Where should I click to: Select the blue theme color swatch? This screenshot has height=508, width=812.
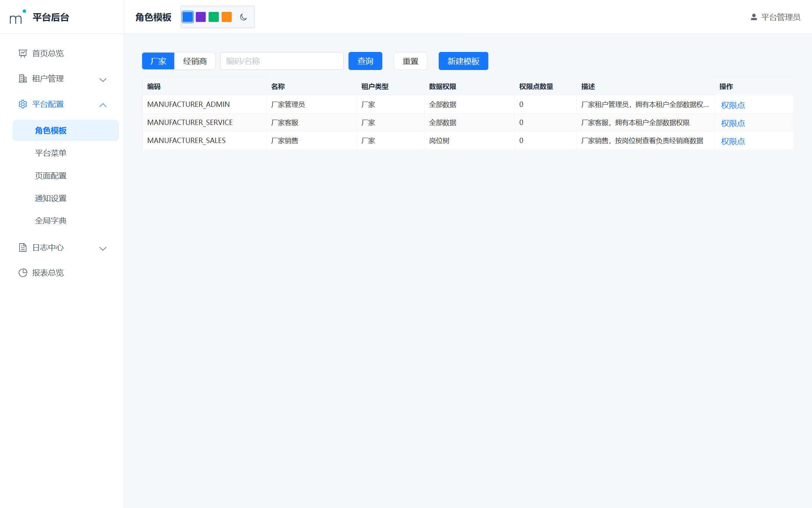click(x=188, y=17)
